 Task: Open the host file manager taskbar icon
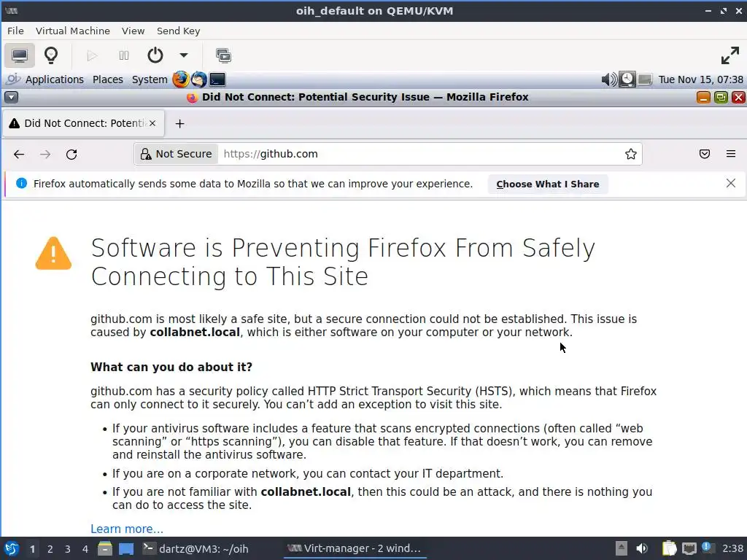click(105, 548)
